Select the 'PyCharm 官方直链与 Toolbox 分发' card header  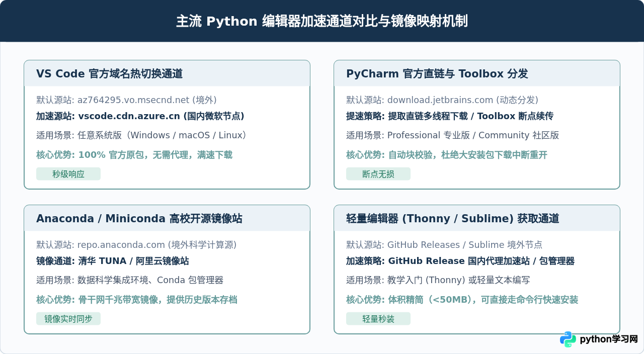click(x=477, y=73)
